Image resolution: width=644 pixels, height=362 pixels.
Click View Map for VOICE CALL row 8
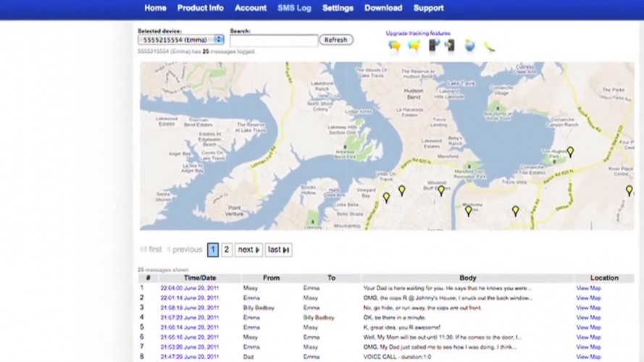[x=588, y=357]
